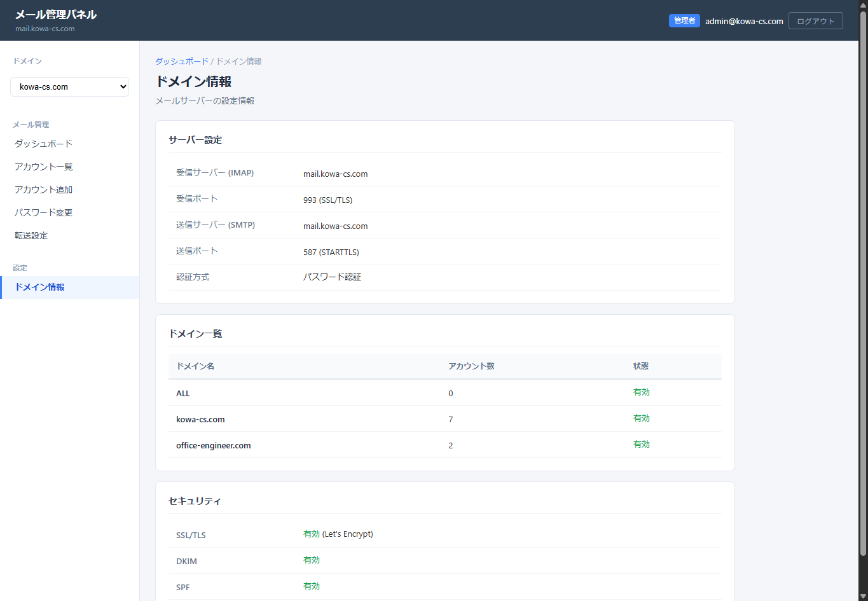868x601 pixels.
Task: Open the domain selector showing kowa-cs.com
Action: click(x=69, y=86)
